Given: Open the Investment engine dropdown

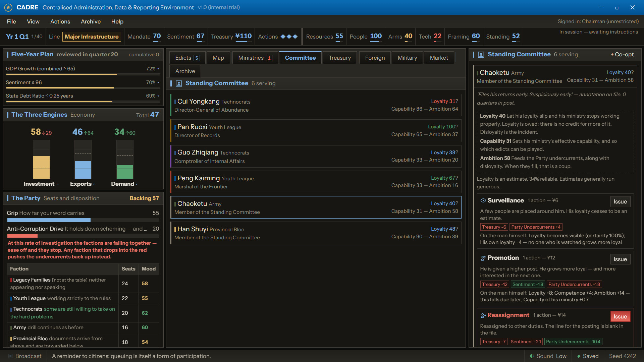Looking at the screenshot, I should pos(41,184).
